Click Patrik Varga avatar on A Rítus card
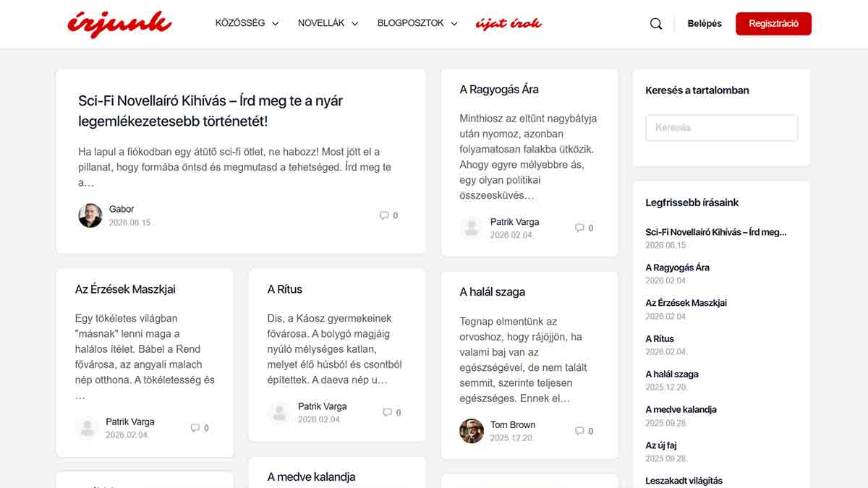 pyautogui.click(x=280, y=413)
